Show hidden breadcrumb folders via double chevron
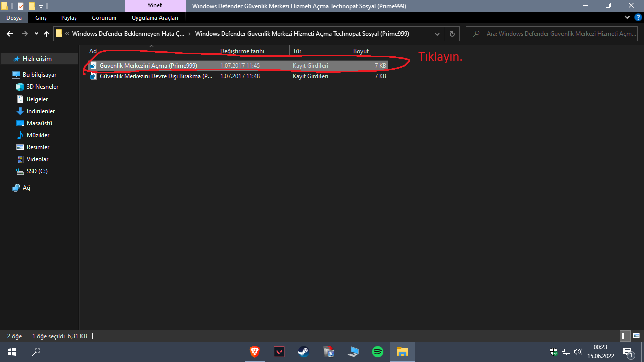This screenshot has width=644, height=362. tap(67, 34)
